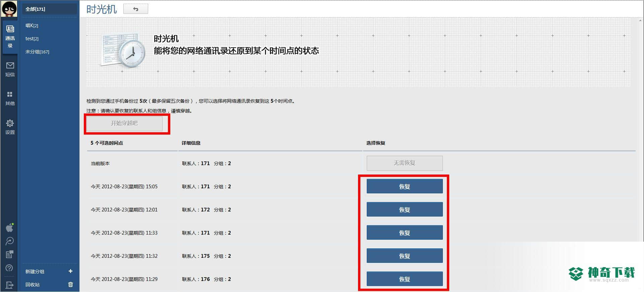This screenshot has height=292, width=644.
Task: Click the 今天 2012-08-23(星期四) 11:29 time point
Action: click(124, 279)
